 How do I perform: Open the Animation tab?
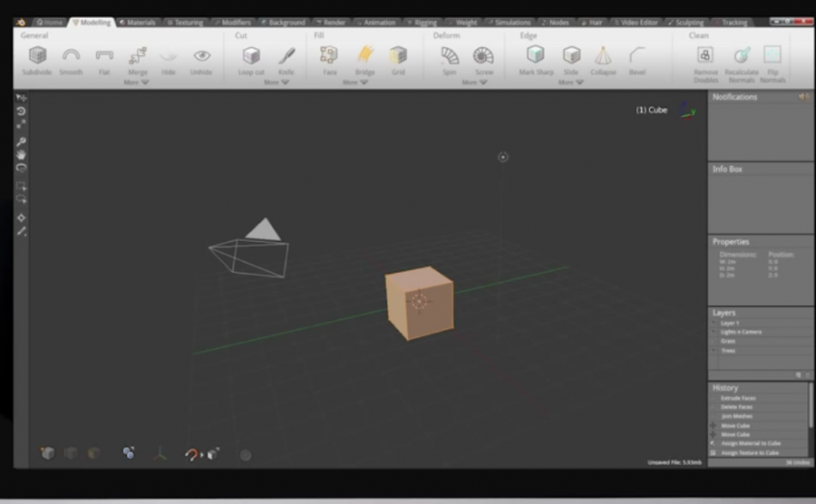(376, 23)
